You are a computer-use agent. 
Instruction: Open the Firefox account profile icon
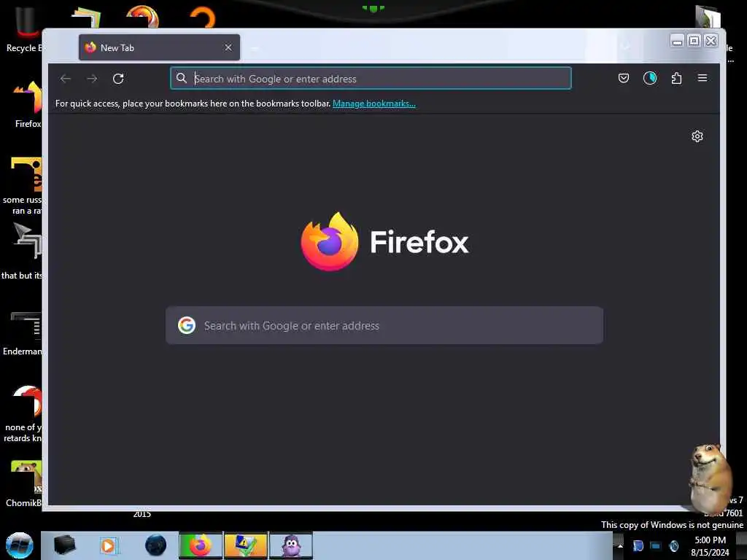(x=650, y=78)
